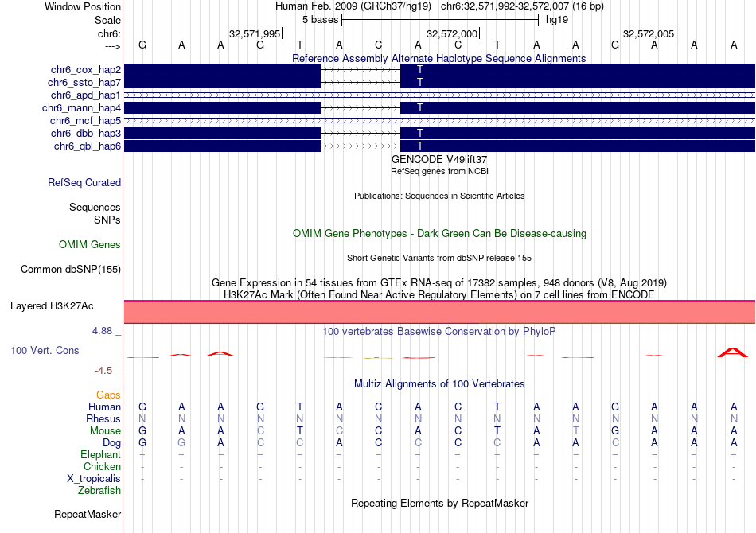Open OMIM Gene Phenotypes track title
756x533 pixels.
[439, 233]
